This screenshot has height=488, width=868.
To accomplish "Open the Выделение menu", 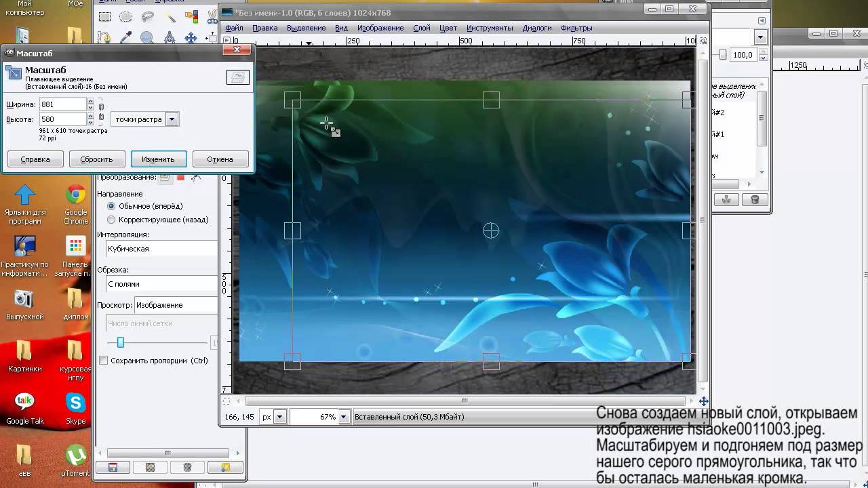I will pyautogui.click(x=307, y=28).
